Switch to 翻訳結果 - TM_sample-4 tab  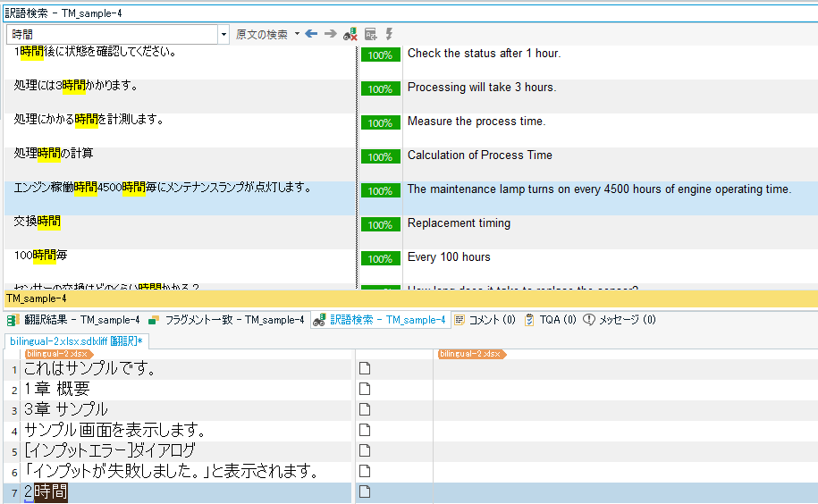[73, 319]
